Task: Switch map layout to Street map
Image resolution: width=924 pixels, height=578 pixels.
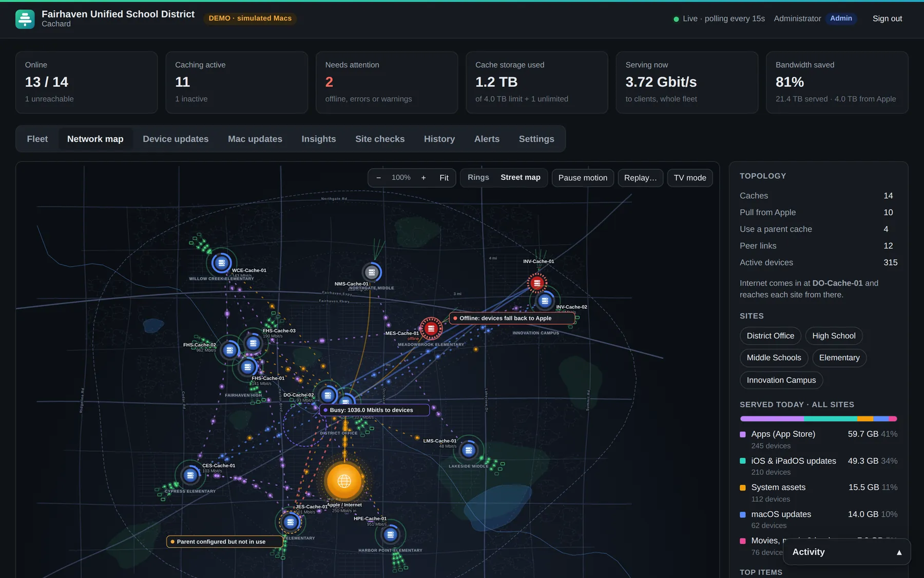Action: coord(520,177)
